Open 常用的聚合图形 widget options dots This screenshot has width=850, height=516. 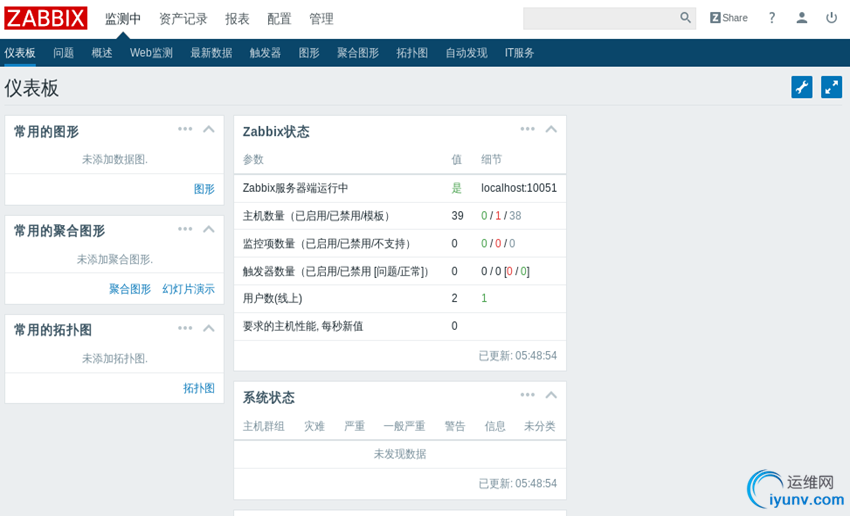pyautogui.click(x=185, y=229)
